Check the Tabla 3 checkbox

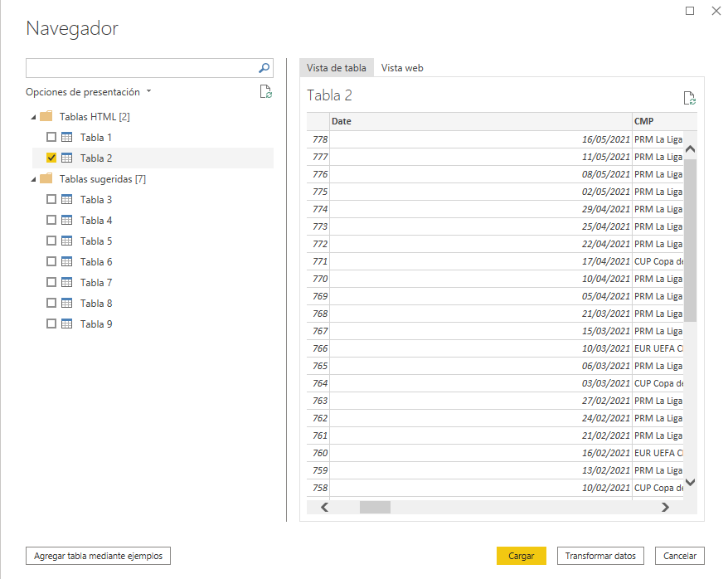pyautogui.click(x=51, y=199)
